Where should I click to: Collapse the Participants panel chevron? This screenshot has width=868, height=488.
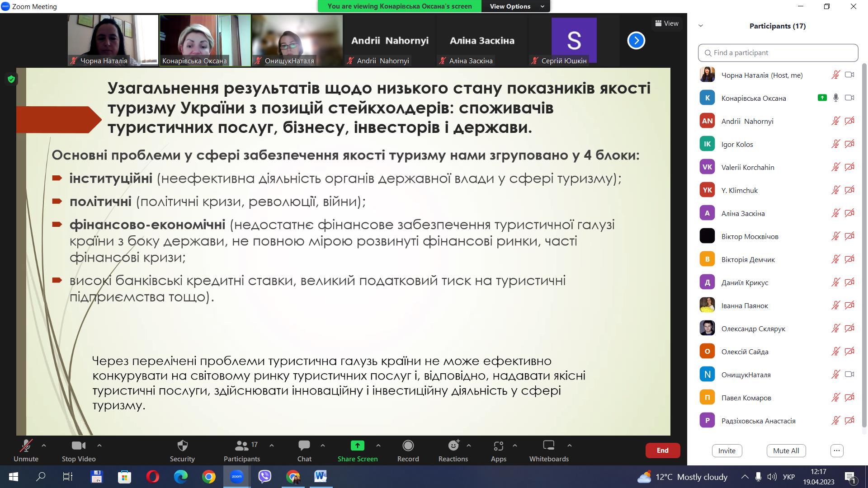[701, 26]
